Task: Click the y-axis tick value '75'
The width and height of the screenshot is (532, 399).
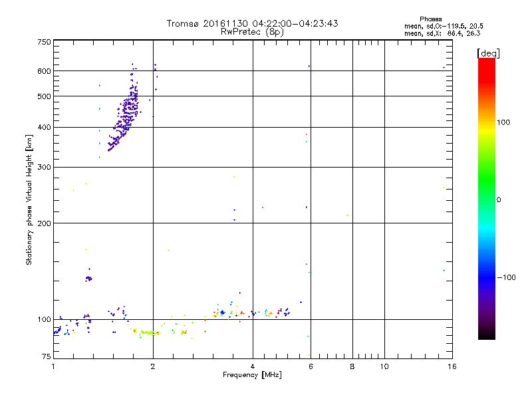Action: (x=47, y=356)
